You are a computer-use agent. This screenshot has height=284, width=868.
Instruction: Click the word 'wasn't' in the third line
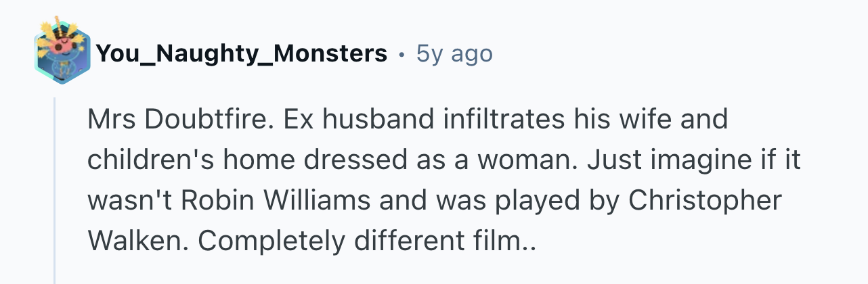(129, 200)
